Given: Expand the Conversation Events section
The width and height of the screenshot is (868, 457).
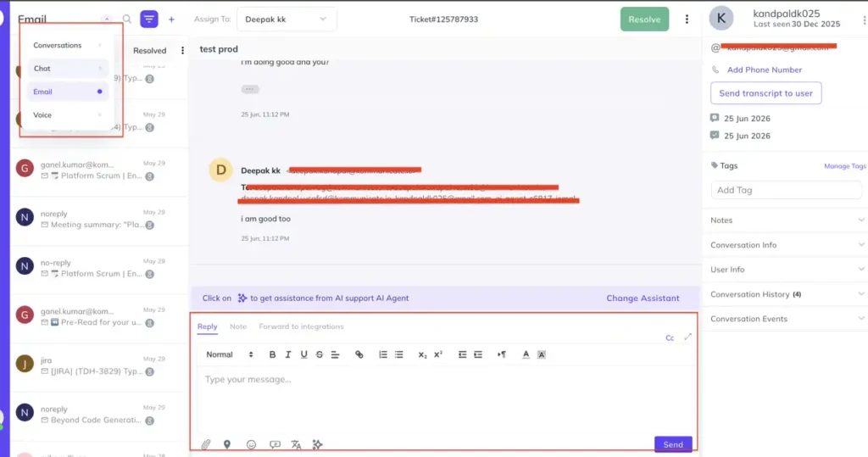Looking at the screenshot, I should click(787, 319).
